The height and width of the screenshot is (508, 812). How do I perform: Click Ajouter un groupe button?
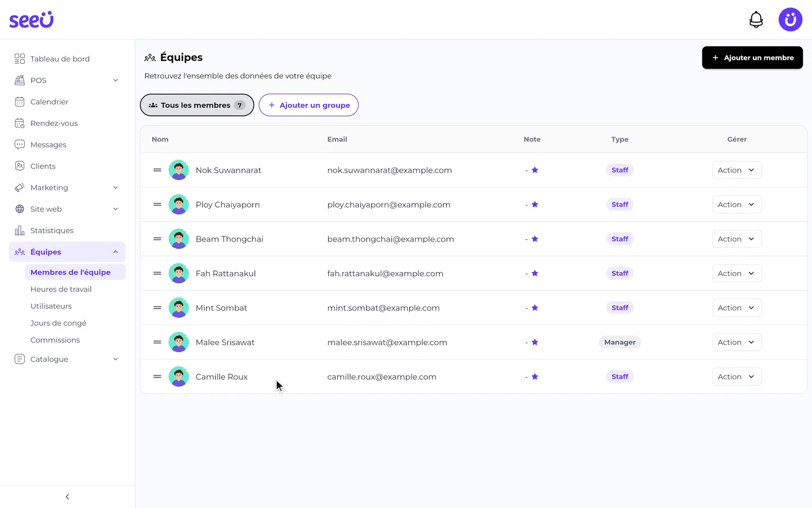coord(308,105)
